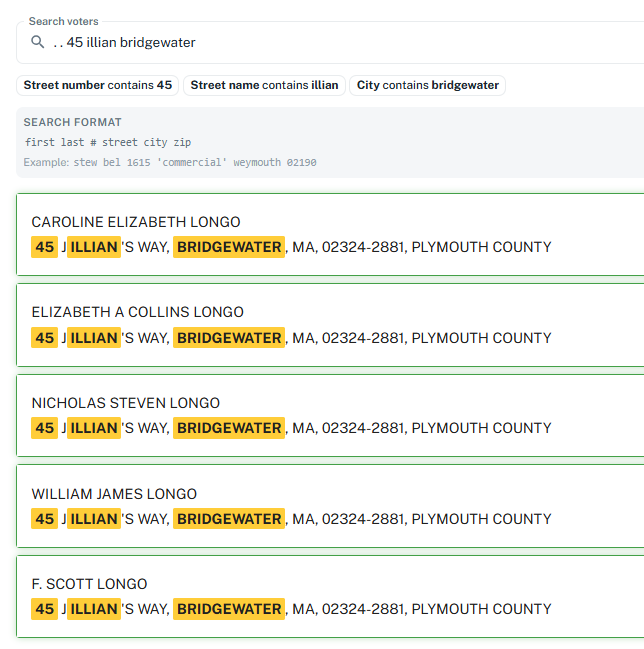Viewport: 644px width, 649px height.
Task: Choose the "City contains bridgewater" filter chip
Action: (428, 85)
